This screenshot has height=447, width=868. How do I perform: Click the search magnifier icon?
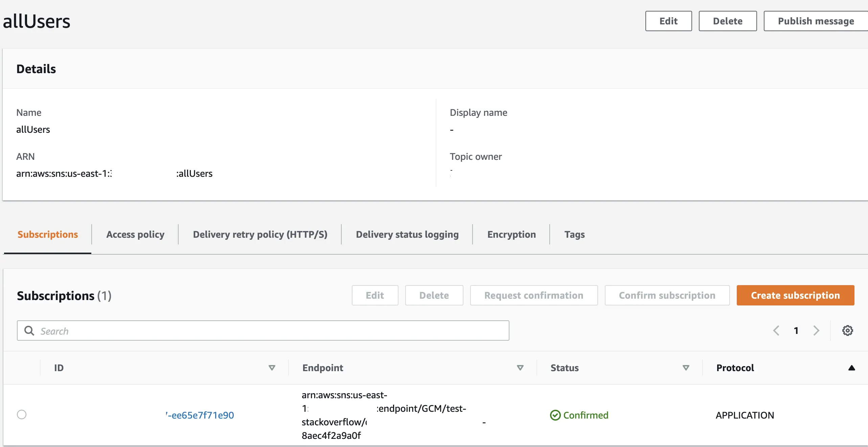(x=29, y=331)
